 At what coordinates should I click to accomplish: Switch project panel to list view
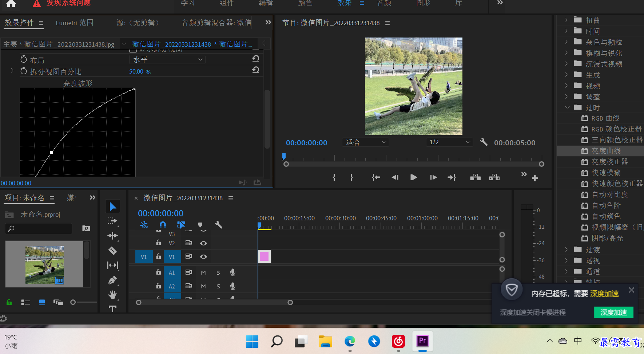click(x=25, y=302)
